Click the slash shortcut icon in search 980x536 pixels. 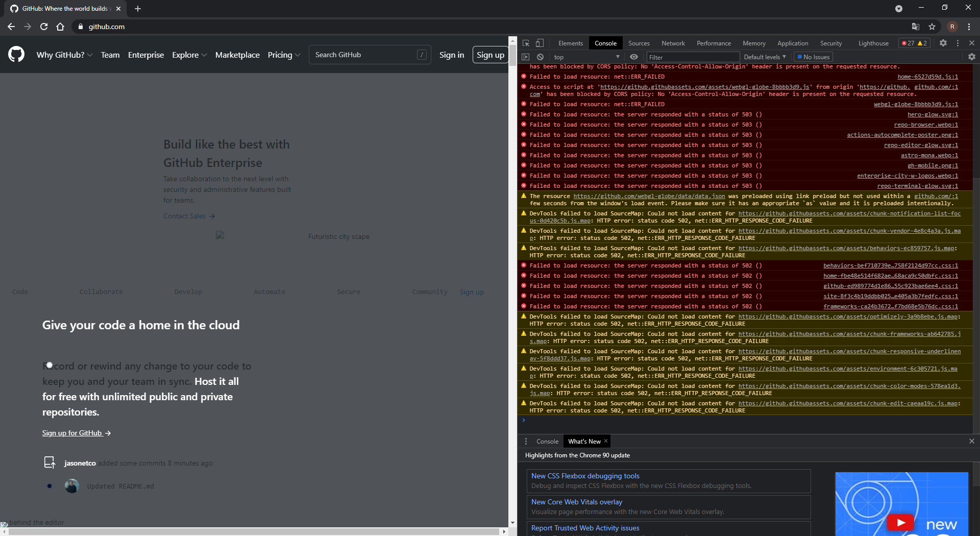(422, 55)
